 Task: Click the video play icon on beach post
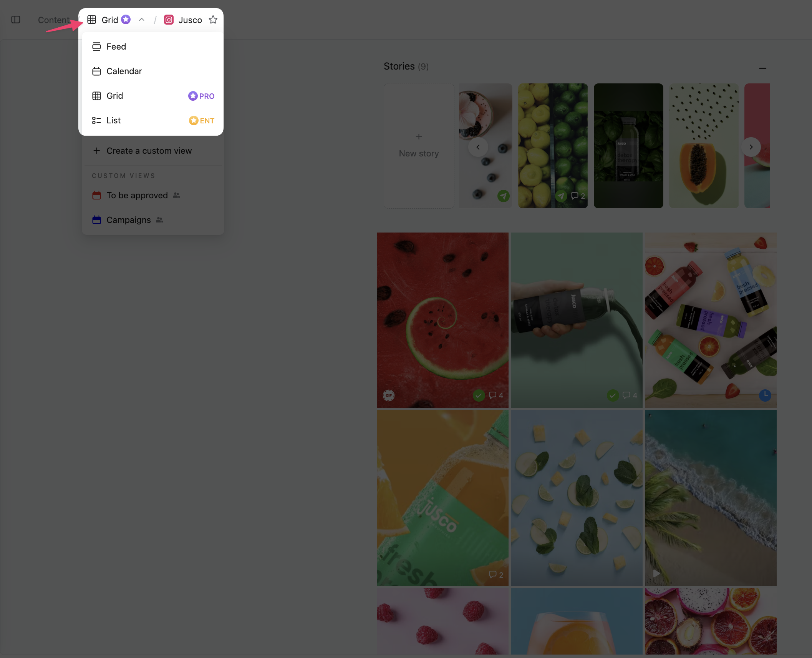(656, 573)
